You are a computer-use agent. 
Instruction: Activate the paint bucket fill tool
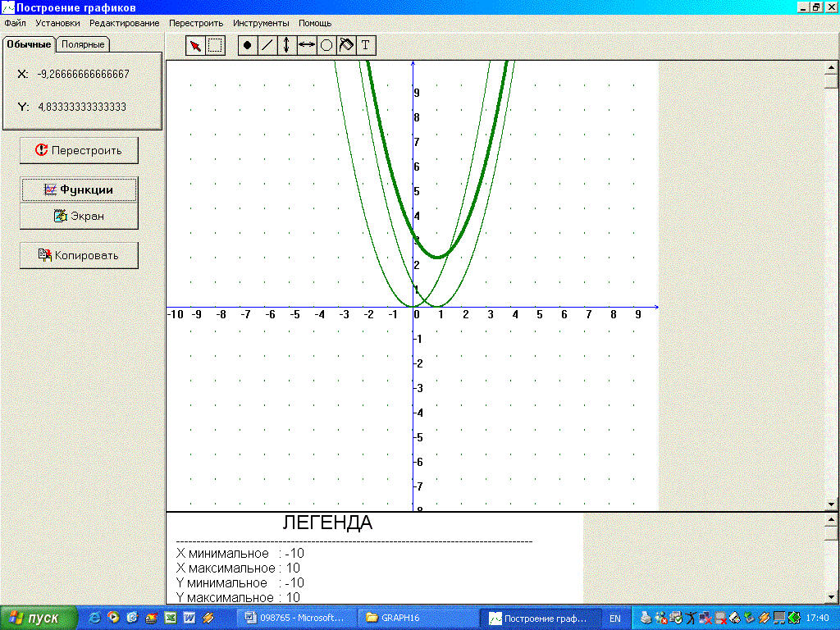(x=346, y=46)
